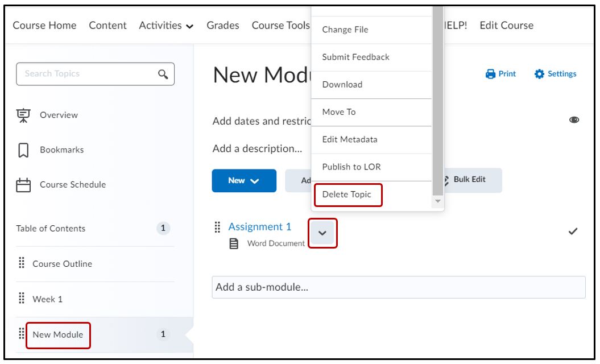Toggle module visibility eye icon

pos(574,120)
